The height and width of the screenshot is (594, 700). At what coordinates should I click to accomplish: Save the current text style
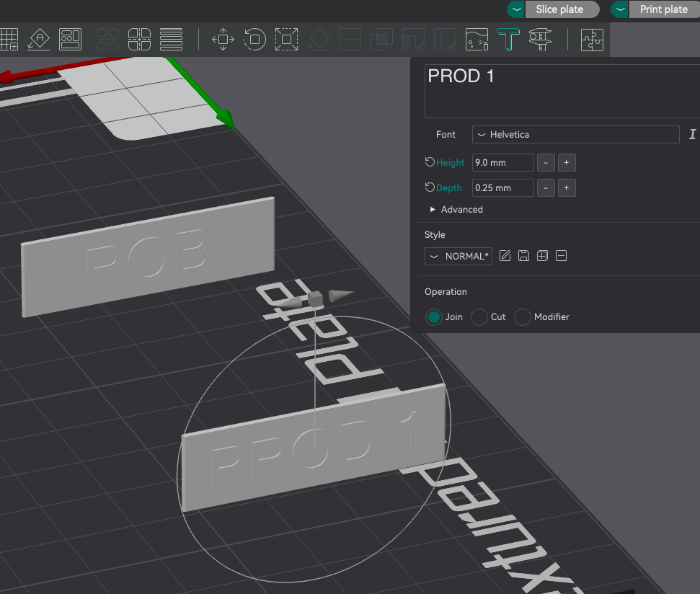coord(523,256)
